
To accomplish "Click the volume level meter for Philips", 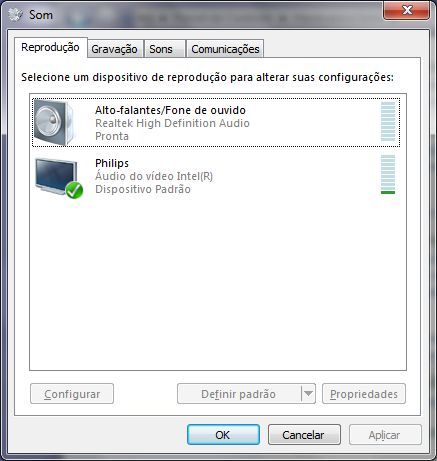I will (x=388, y=174).
